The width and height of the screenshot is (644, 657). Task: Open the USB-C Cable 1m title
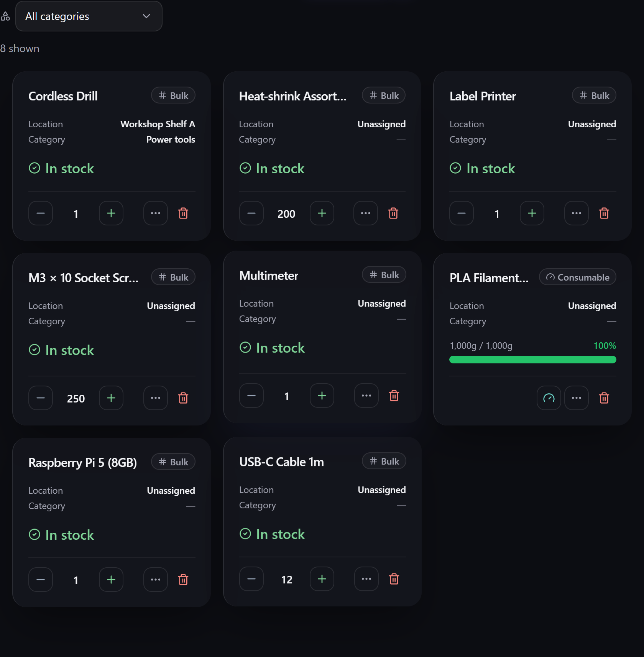281,462
